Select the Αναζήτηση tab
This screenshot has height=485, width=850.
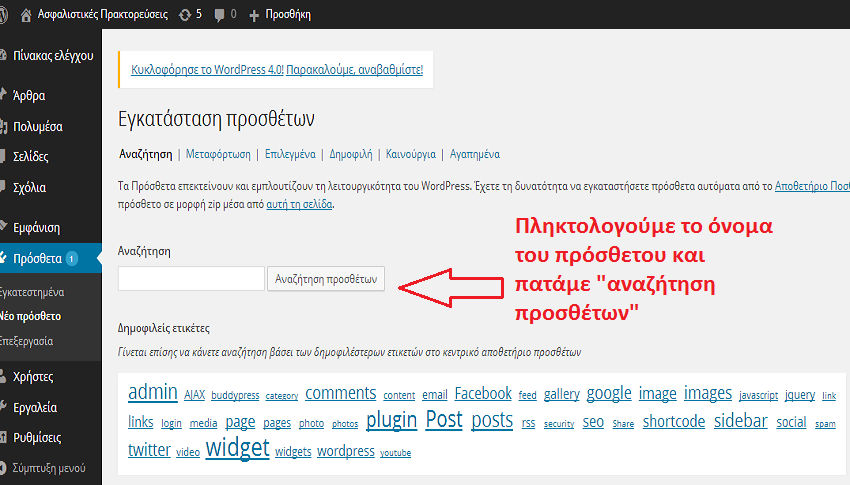[x=145, y=154]
